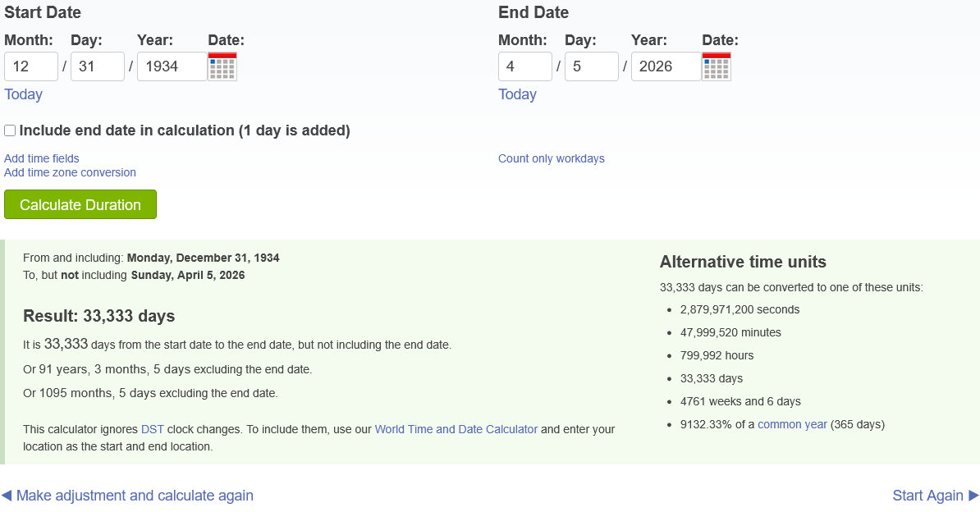Viewport: 980px width, 512px height.
Task: Open the Start Date calendar picker icon
Action: pos(222,66)
